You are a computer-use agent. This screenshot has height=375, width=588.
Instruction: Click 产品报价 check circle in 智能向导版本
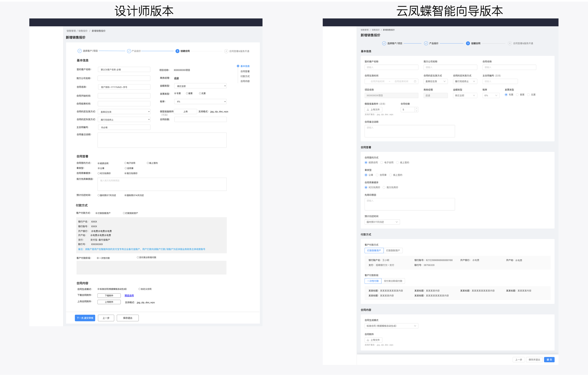(426, 43)
